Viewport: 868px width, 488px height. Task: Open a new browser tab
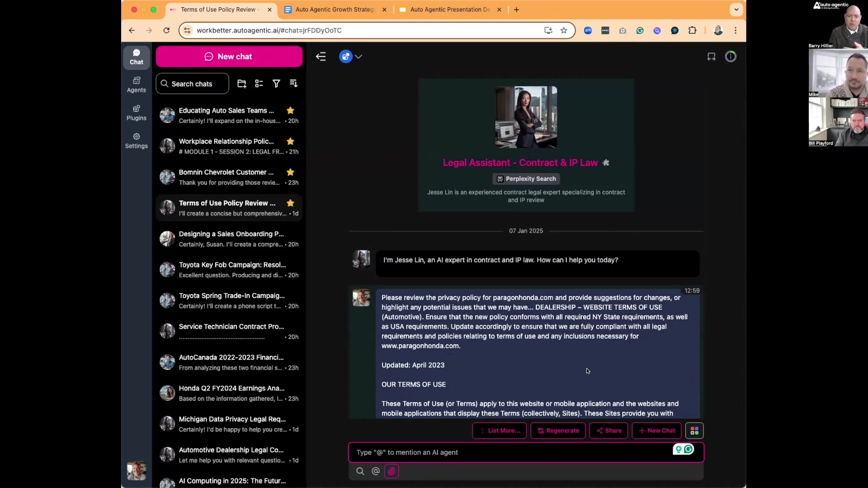[x=516, y=9]
